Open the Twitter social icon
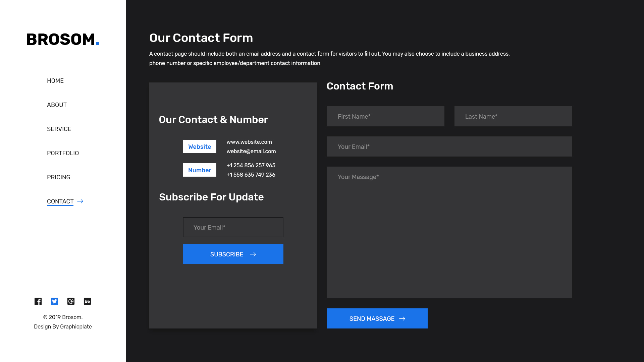The width and height of the screenshot is (644, 362). [x=54, y=301]
